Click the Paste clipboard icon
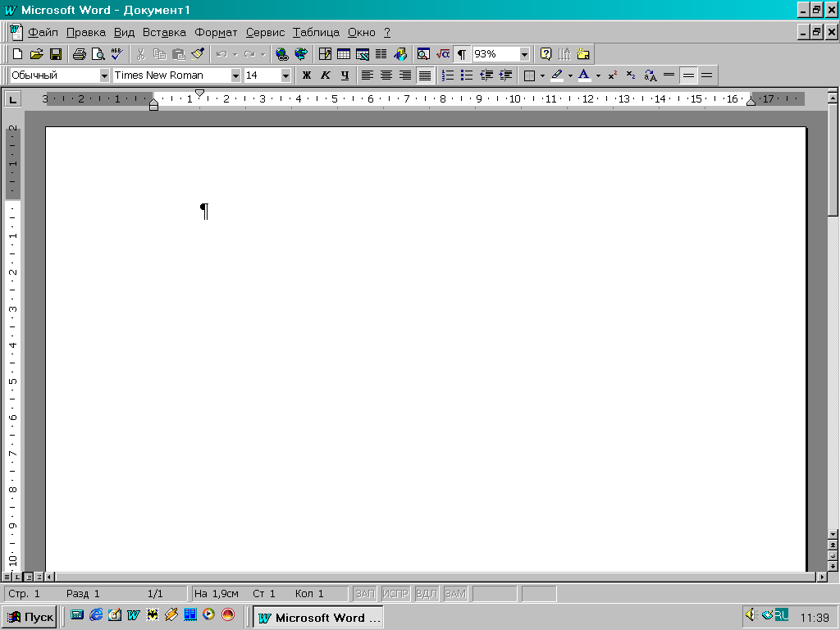This screenshot has width=840, height=630. pos(178,54)
